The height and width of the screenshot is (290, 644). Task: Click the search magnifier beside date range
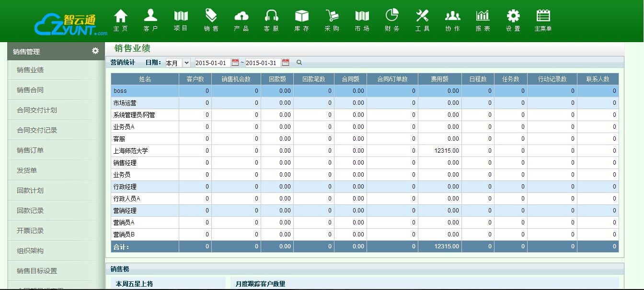(299, 63)
